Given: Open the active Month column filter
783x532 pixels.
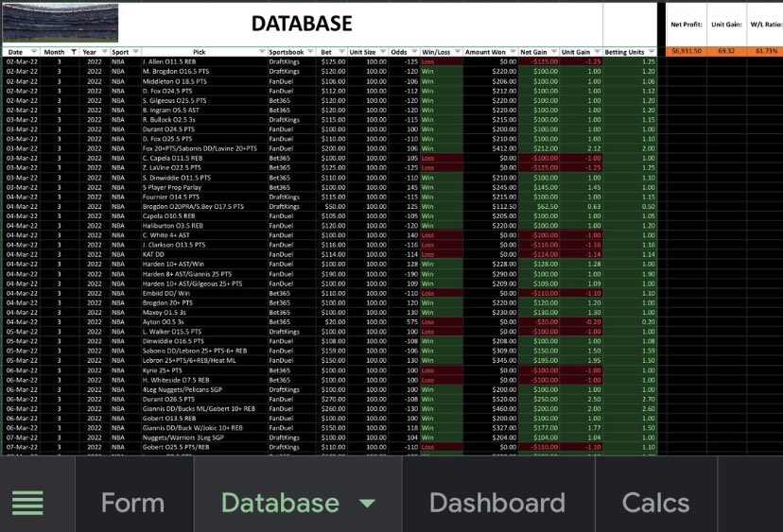Looking at the screenshot, I should 74,52.
